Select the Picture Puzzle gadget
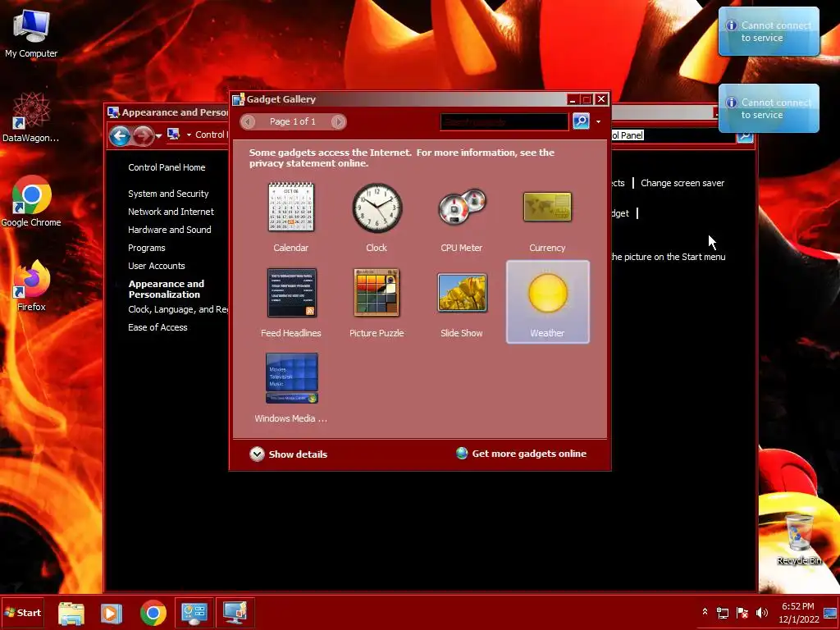840x630 pixels. tap(377, 302)
